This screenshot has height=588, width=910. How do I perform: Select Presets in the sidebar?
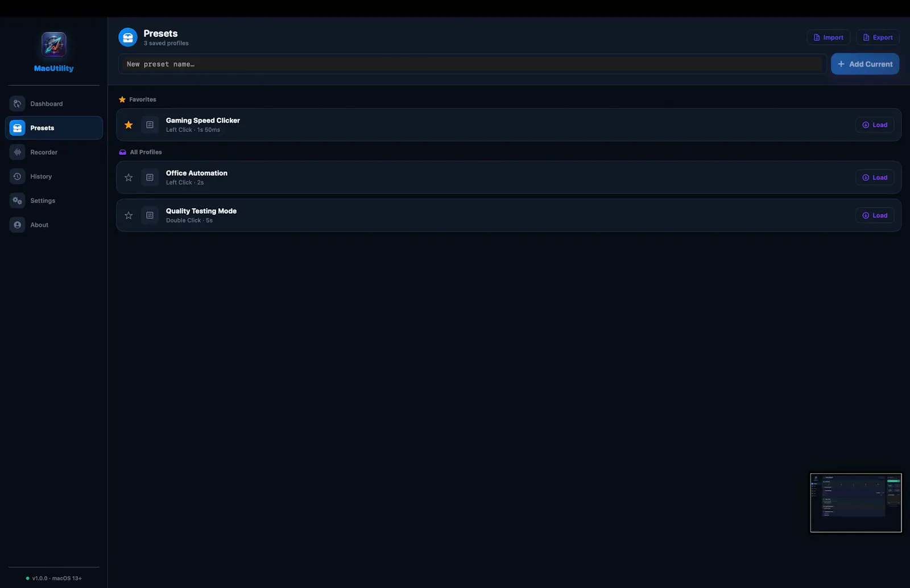point(54,128)
